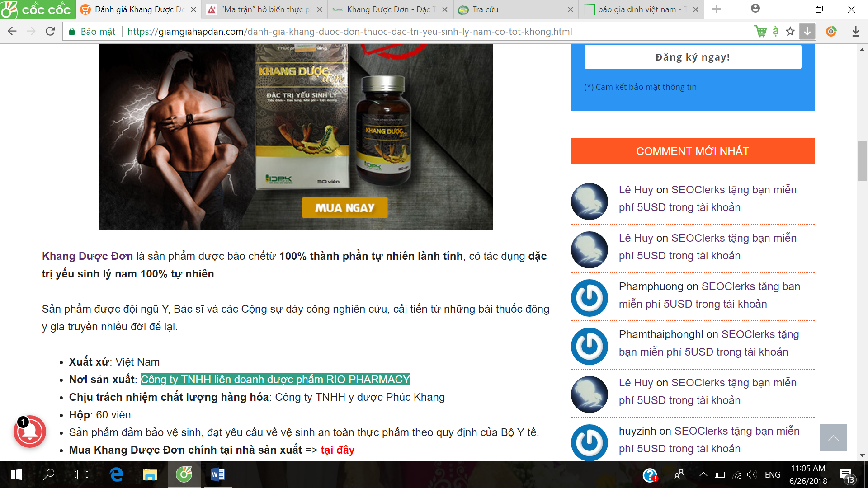Click the scroll-to-top arrow button
Image resolution: width=868 pixels, height=488 pixels.
[833, 437]
